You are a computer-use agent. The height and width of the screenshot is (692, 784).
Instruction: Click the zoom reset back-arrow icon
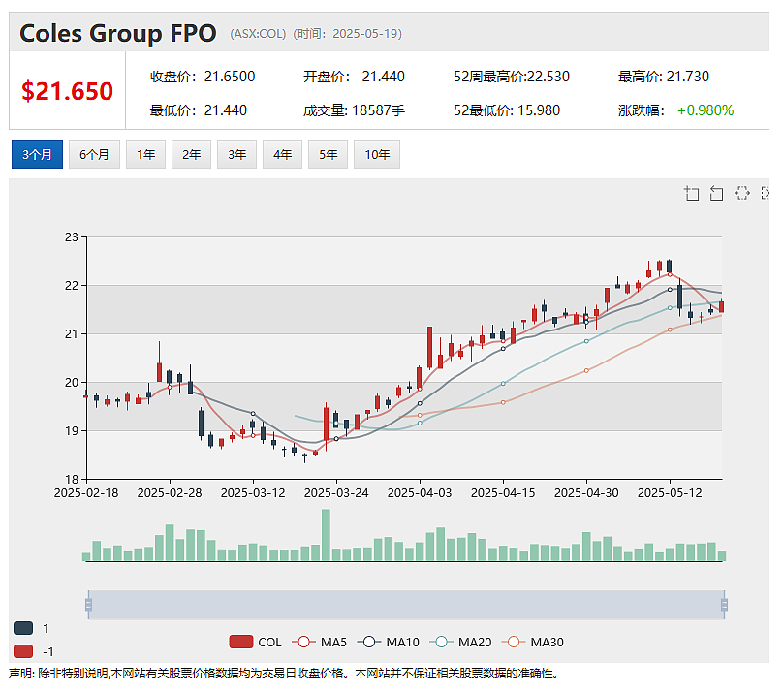pos(716,193)
